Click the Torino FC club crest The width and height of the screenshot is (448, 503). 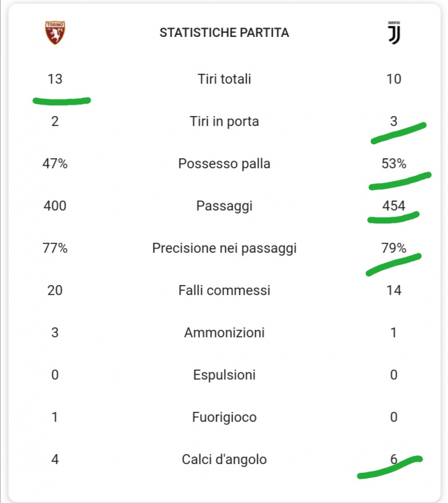click(x=55, y=33)
